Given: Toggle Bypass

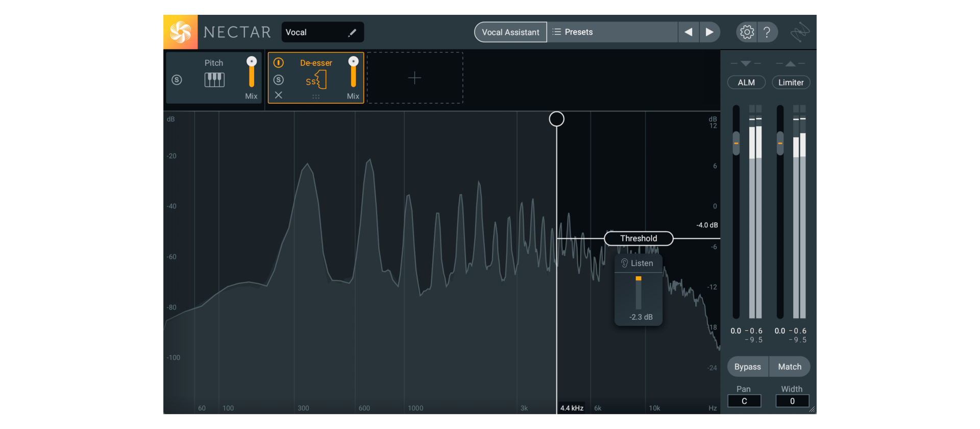Looking at the screenshot, I should pos(748,367).
